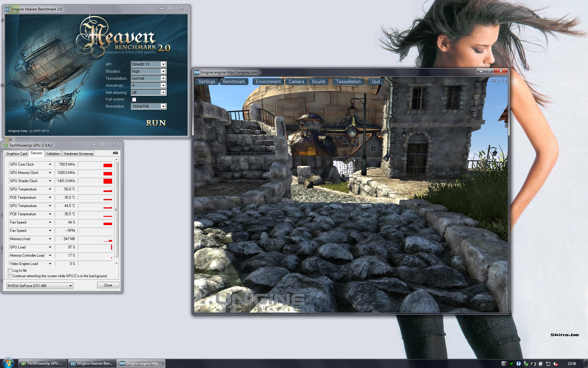Check Continue refreshing while GPU-Z in background

coord(10,276)
